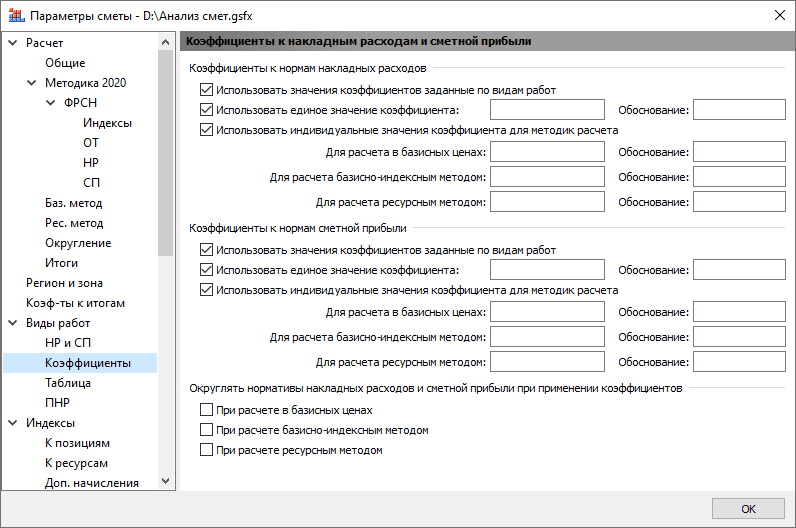
Task: Close the Параметры сметы dialog
Action: (780, 15)
